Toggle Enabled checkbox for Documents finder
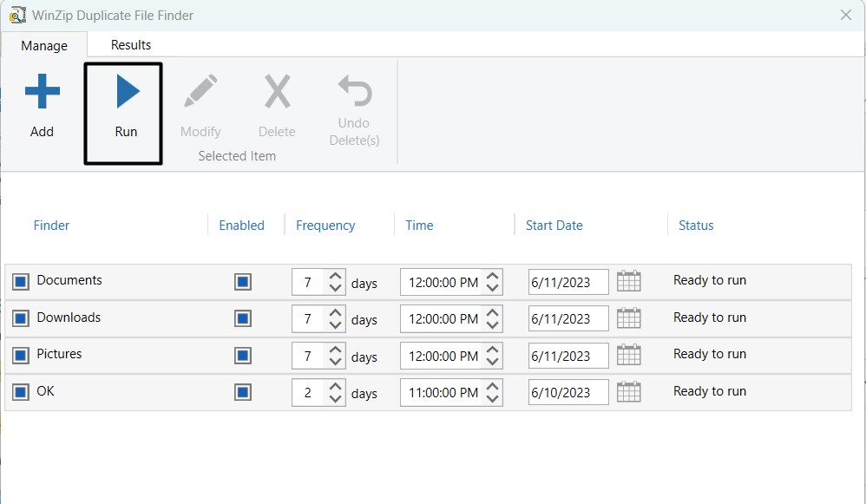The height and width of the screenshot is (504, 866). pos(243,282)
